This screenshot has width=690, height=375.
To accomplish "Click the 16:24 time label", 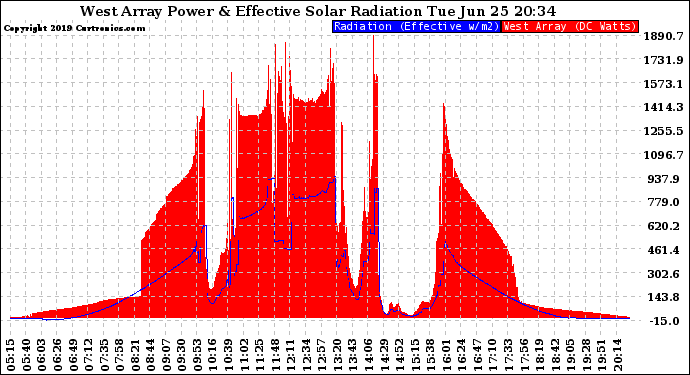I will point(462,355).
